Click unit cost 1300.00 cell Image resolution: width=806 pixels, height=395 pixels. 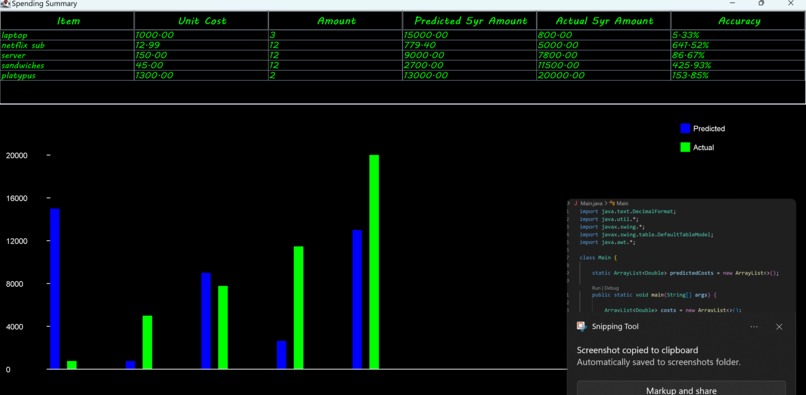[202, 75]
